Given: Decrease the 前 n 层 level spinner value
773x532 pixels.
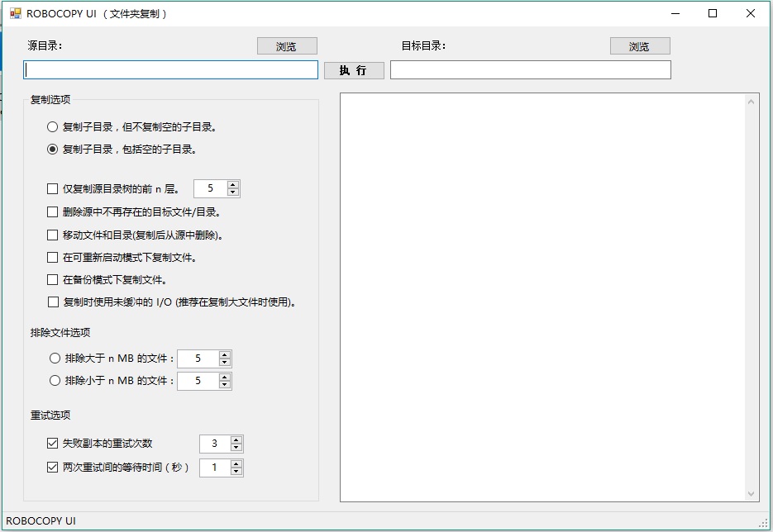Looking at the screenshot, I should 232,192.
